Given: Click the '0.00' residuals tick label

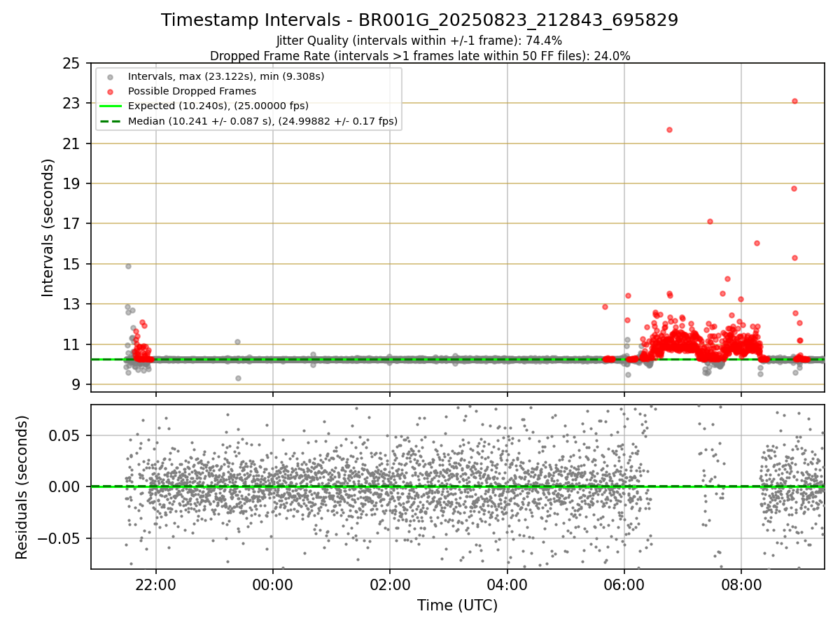Looking at the screenshot, I should click(64, 487).
